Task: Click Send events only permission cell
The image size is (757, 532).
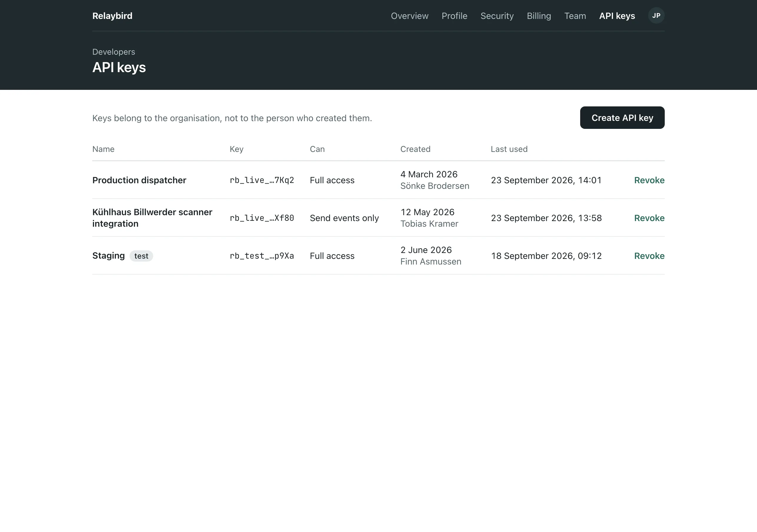Action: pyautogui.click(x=344, y=218)
